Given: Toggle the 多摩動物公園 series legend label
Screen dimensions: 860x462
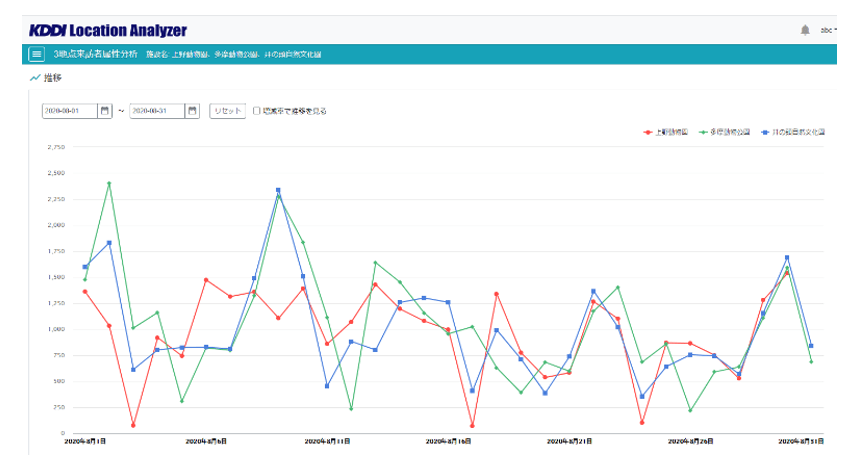Looking at the screenshot, I should pos(729,132).
